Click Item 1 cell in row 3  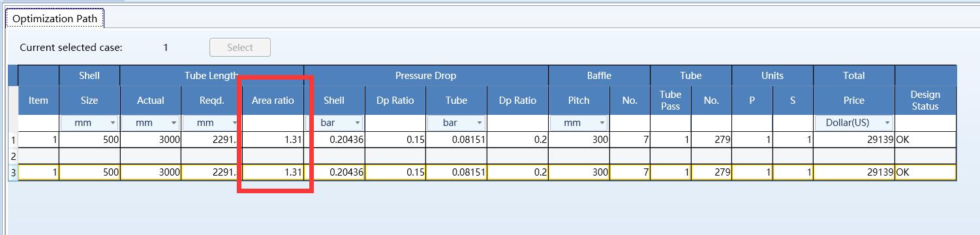(38, 172)
